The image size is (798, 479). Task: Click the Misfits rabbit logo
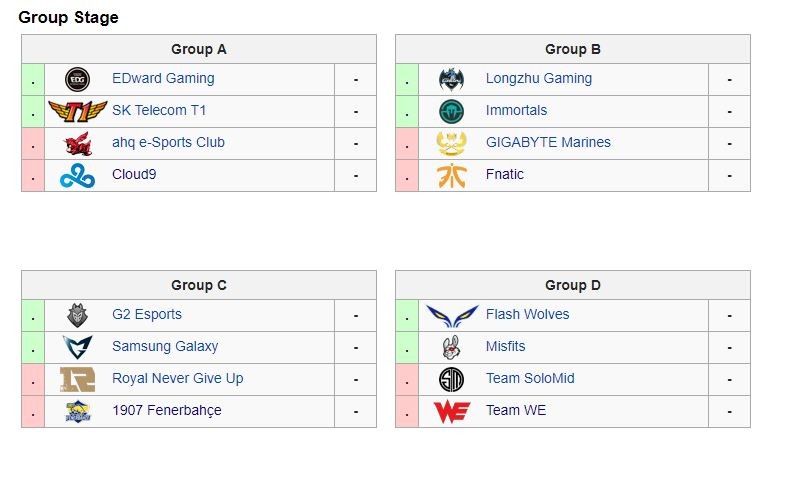coord(451,347)
